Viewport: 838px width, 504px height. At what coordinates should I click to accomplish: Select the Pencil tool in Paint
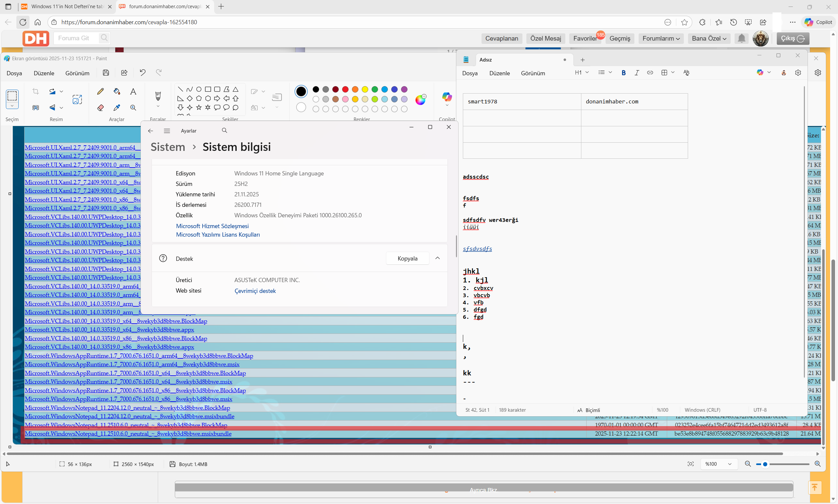click(x=100, y=91)
